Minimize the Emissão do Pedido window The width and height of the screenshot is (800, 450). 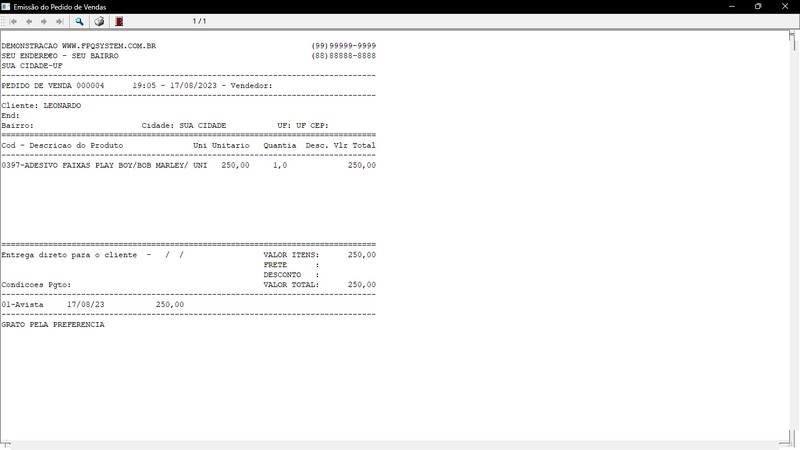coord(732,7)
